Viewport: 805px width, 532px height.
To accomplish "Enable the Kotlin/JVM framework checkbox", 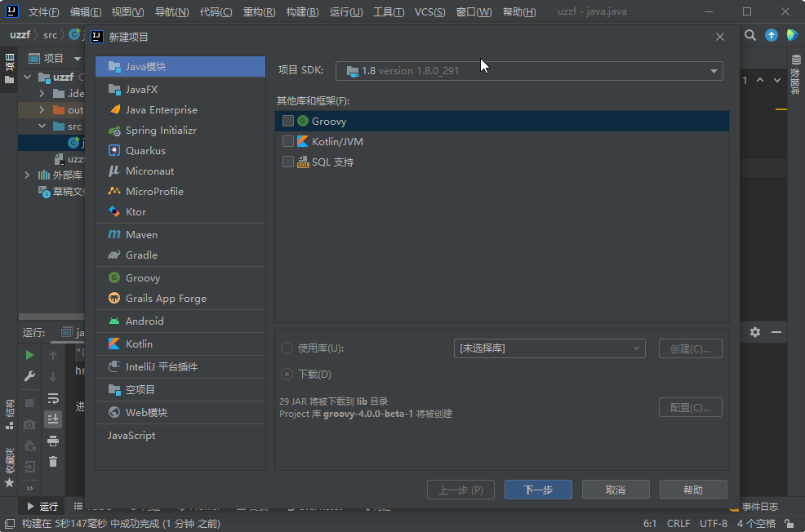I will click(x=288, y=141).
